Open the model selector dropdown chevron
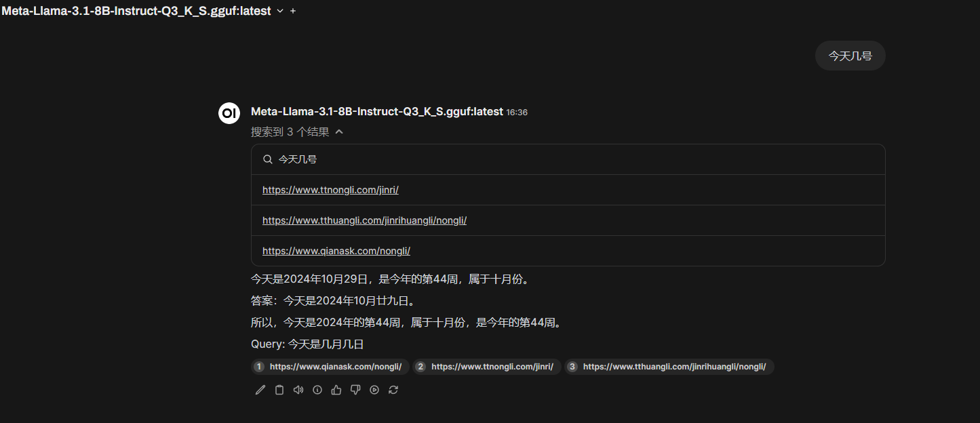Screen dimensions: 980x423 click(280, 12)
